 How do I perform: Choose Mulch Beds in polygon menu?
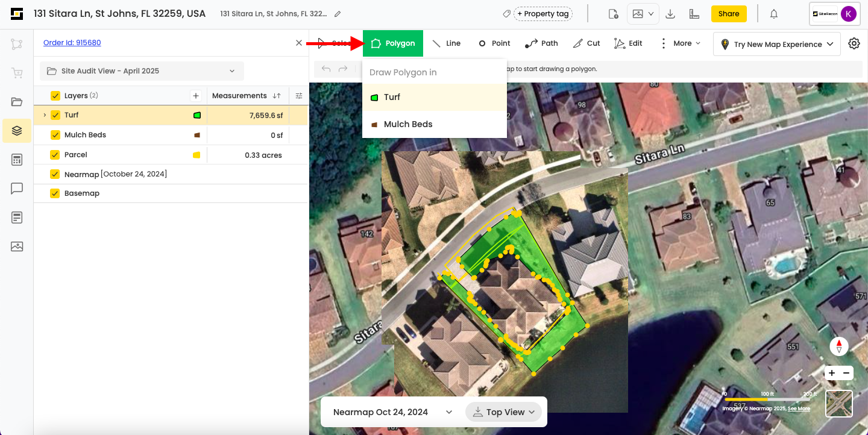(x=408, y=124)
